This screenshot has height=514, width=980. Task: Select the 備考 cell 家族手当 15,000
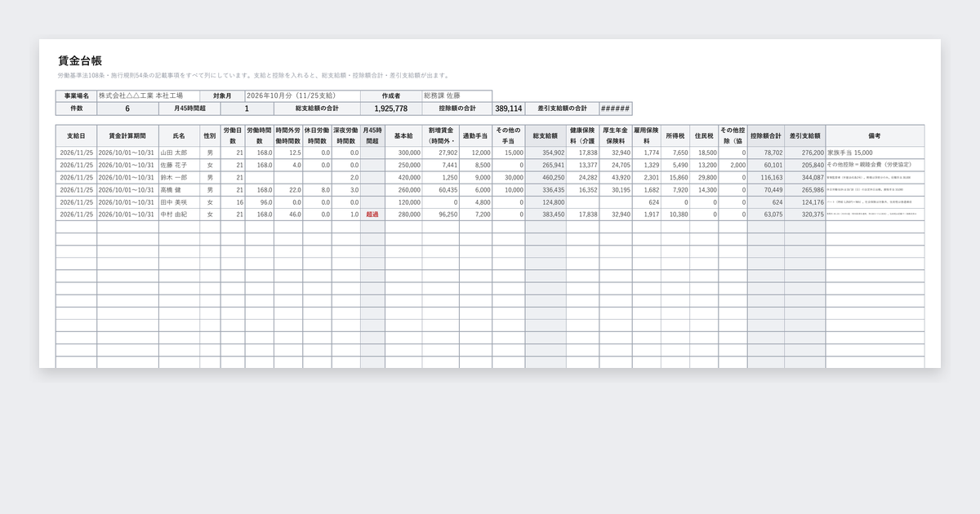[x=875, y=153]
